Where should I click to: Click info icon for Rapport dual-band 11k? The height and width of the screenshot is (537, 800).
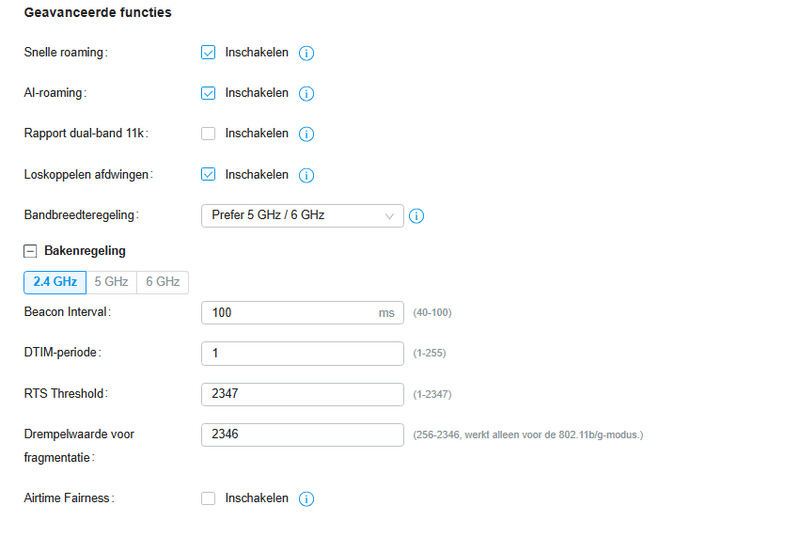tap(307, 134)
